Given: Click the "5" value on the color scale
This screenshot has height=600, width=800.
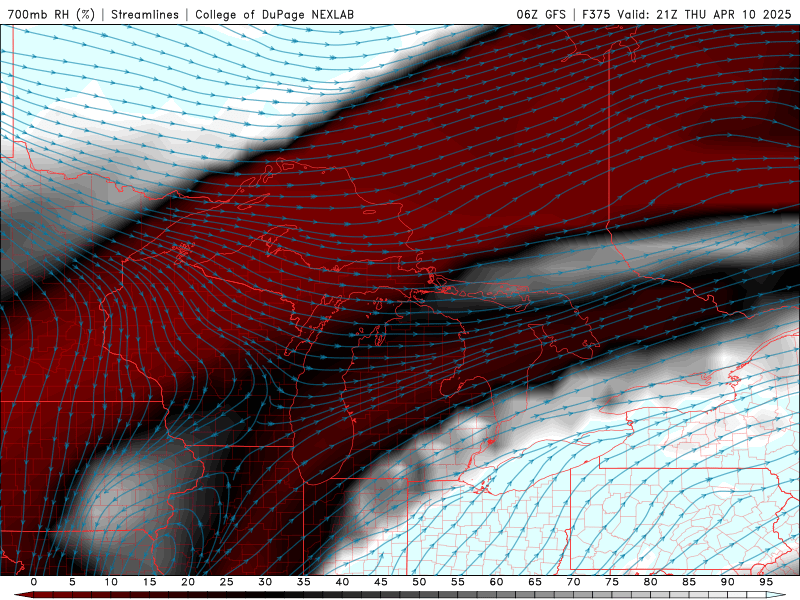Looking at the screenshot, I should coord(72,582).
